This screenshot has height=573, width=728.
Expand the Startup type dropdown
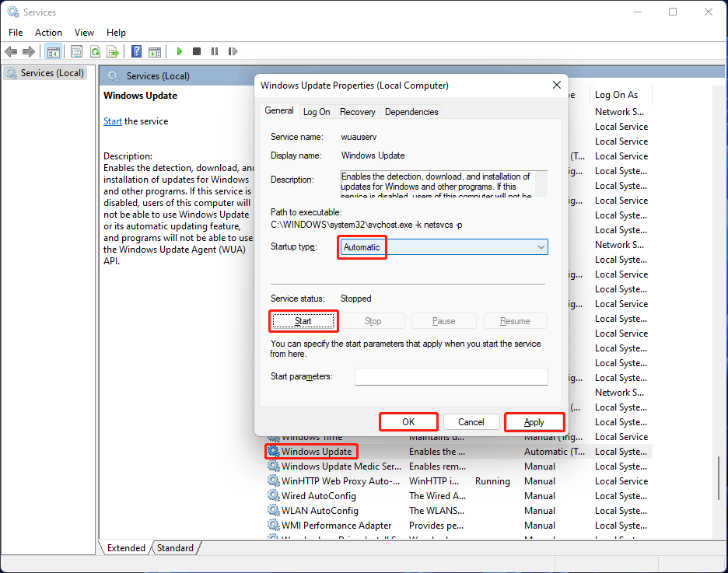(x=541, y=247)
